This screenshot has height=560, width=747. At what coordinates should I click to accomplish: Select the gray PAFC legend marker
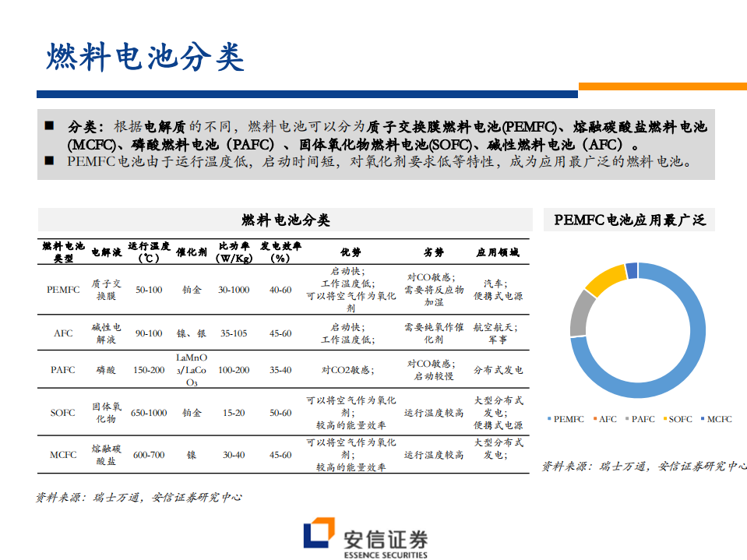628,420
